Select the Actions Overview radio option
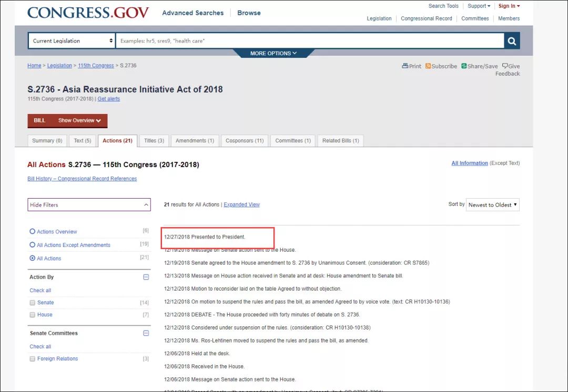This screenshot has height=392, width=568. click(32, 231)
